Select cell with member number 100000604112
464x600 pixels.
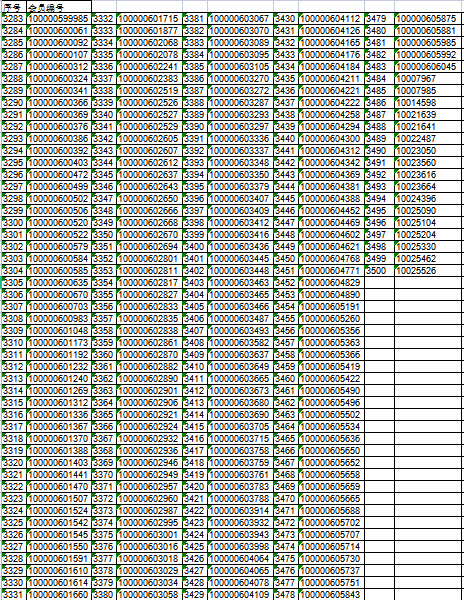click(x=331, y=18)
